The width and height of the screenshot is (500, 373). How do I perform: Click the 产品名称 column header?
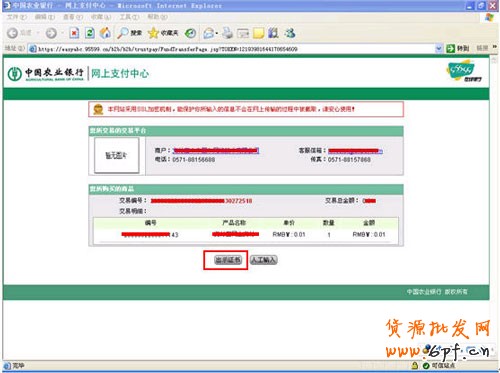click(234, 223)
